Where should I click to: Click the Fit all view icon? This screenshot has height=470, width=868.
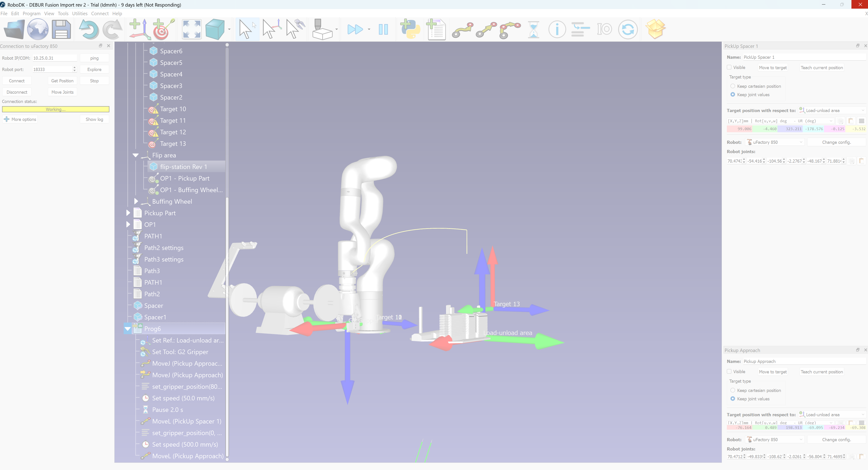(191, 29)
